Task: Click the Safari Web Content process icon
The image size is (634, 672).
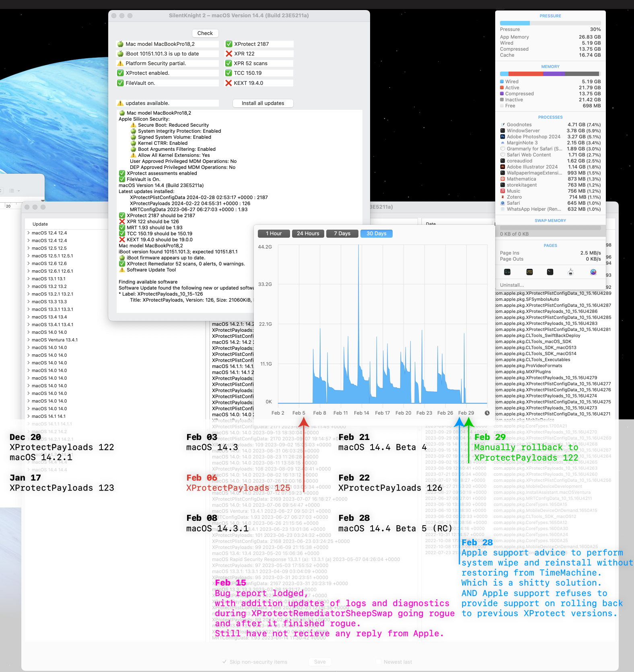Action: [502, 155]
